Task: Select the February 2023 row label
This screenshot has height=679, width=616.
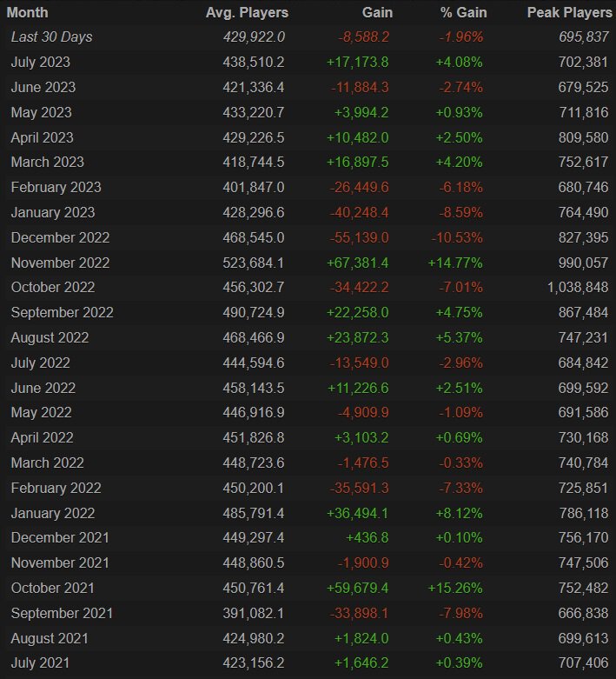Action: pos(56,187)
